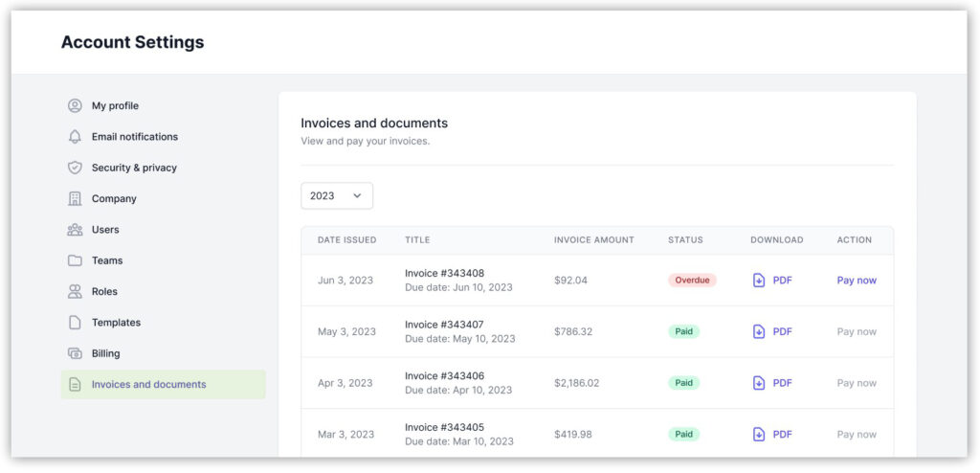Click the Roles people icon
The height and width of the screenshot is (473, 980).
(75, 292)
